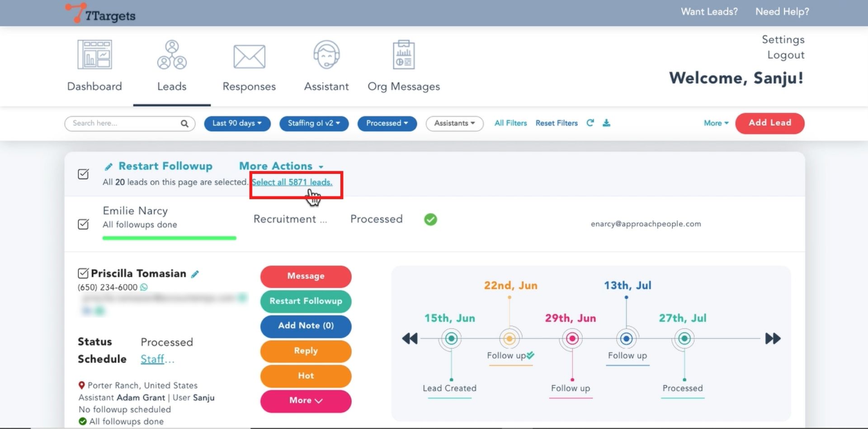Toggle the Priscilla Tomasian checkbox
Viewport: 868px width, 429px height.
point(83,273)
